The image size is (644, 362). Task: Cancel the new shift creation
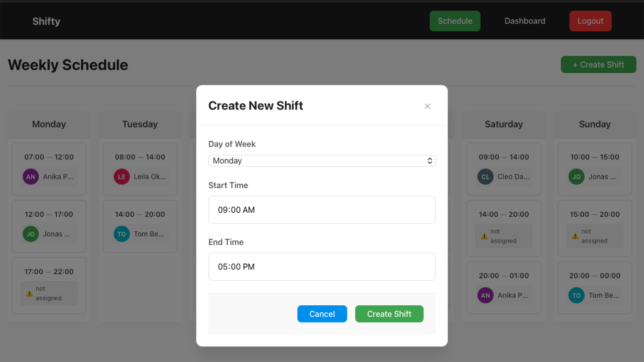pyautogui.click(x=322, y=314)
